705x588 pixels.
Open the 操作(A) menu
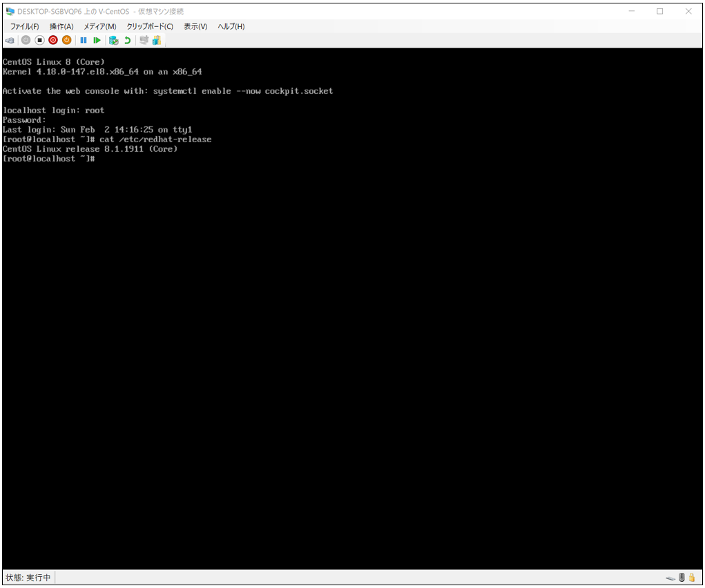click(x=61, y=26)
